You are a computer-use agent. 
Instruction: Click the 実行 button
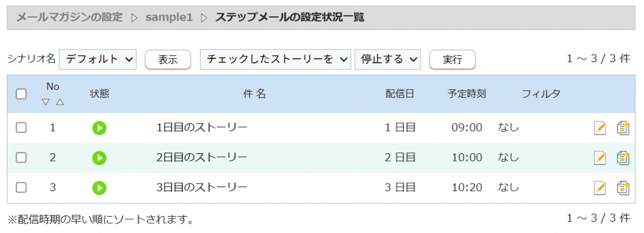point(453,60)
